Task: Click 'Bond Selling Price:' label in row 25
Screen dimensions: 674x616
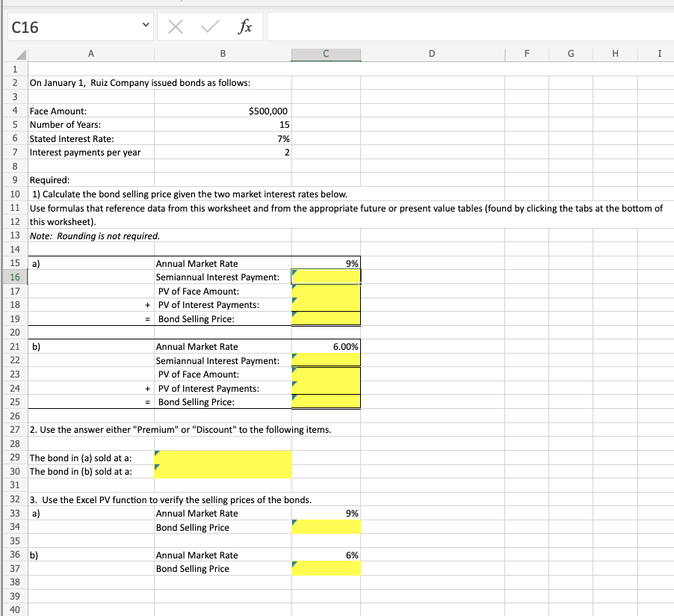Action: click(196, 401)
